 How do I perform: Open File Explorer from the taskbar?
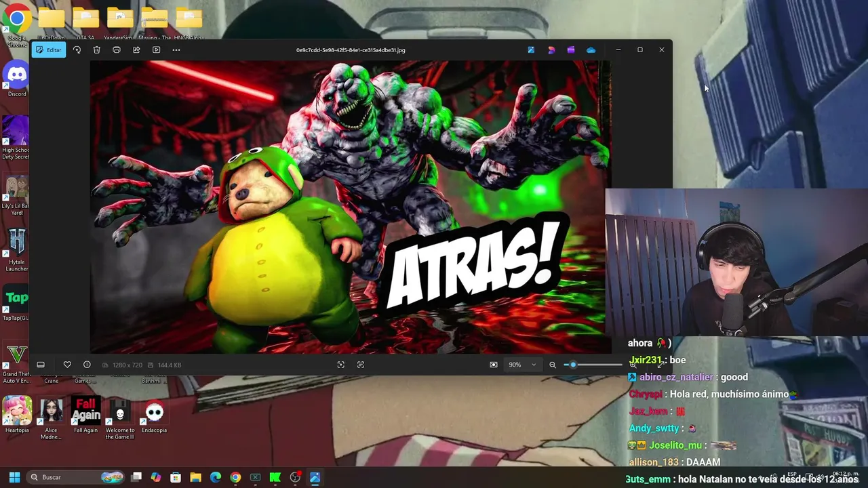coord(195,477)
